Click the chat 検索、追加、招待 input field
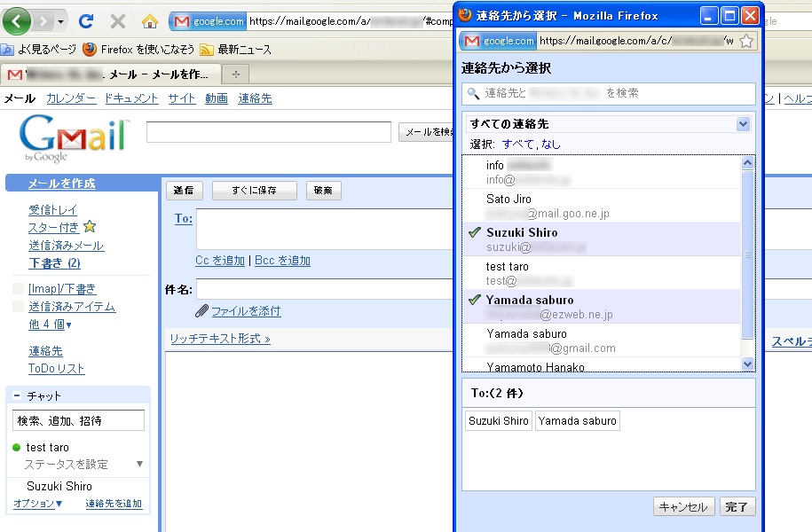Image resolution: width=812 pixels, height=532 pixels. tap(78, 421)
